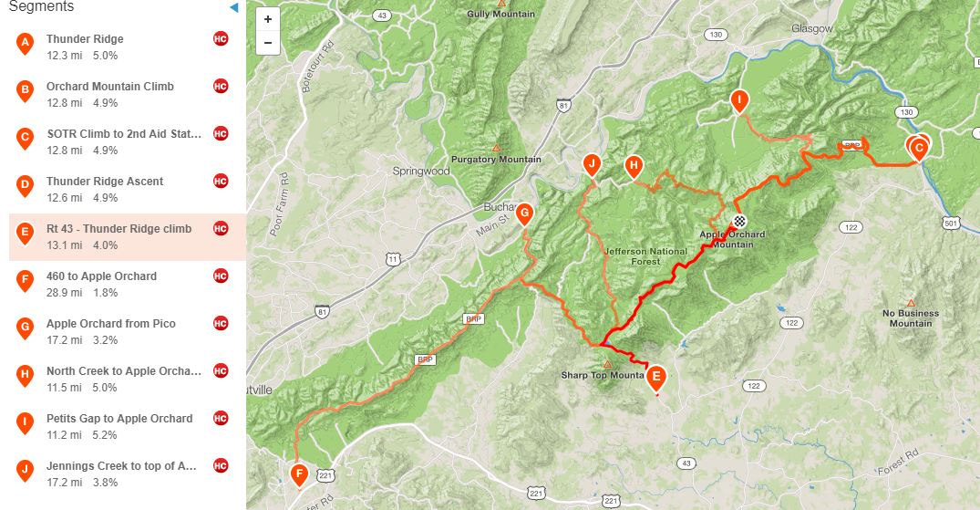Click map marker C on the map

[x=918, y=151]
